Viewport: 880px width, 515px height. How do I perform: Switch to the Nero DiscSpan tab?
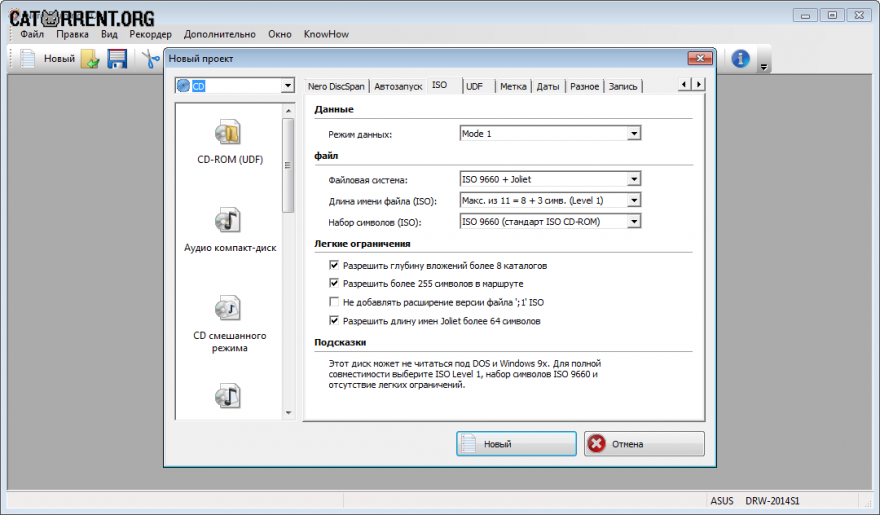[336, 86]
